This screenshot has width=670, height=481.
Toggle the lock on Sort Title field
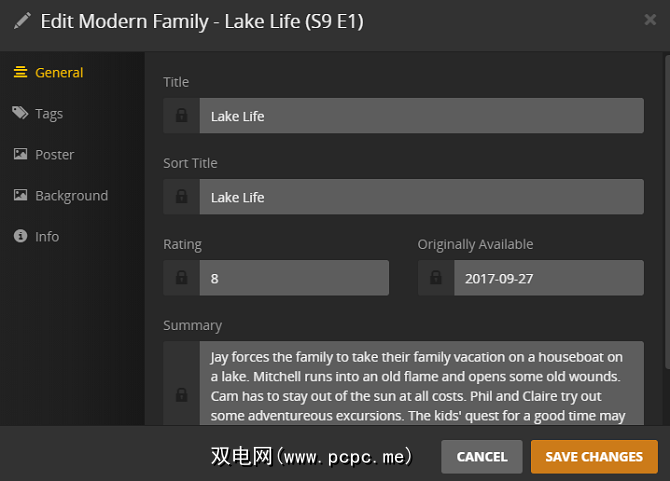click(181, 197)
